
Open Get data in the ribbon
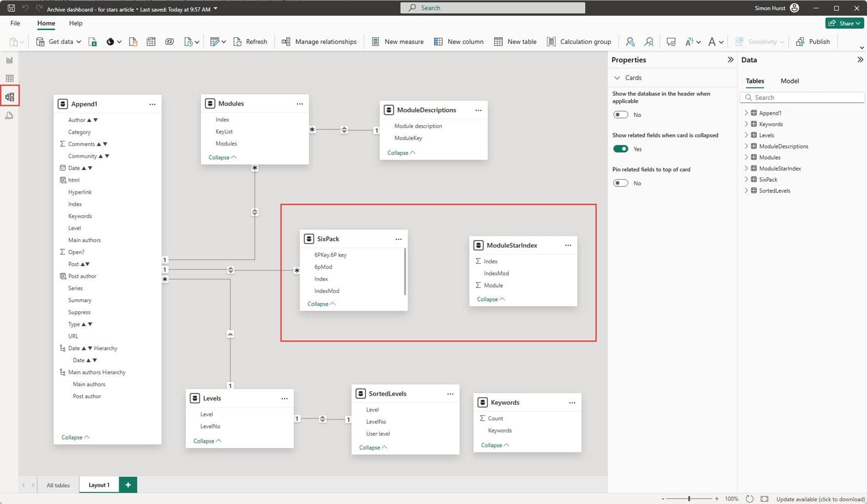(57, 42)
